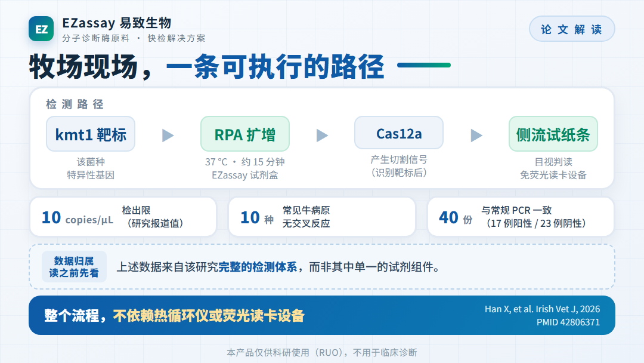Select the Cas12a step box
The height and width of the screenshot is (363, 644).
[399, 133]
